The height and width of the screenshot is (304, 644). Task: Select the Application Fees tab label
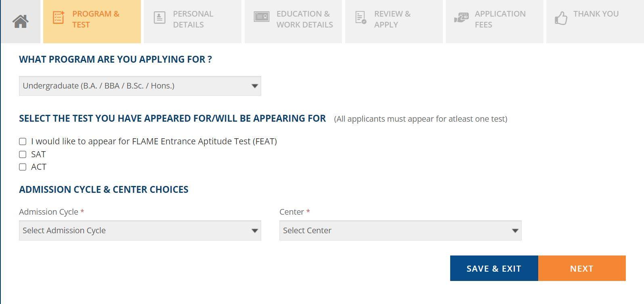pos(500,19)
